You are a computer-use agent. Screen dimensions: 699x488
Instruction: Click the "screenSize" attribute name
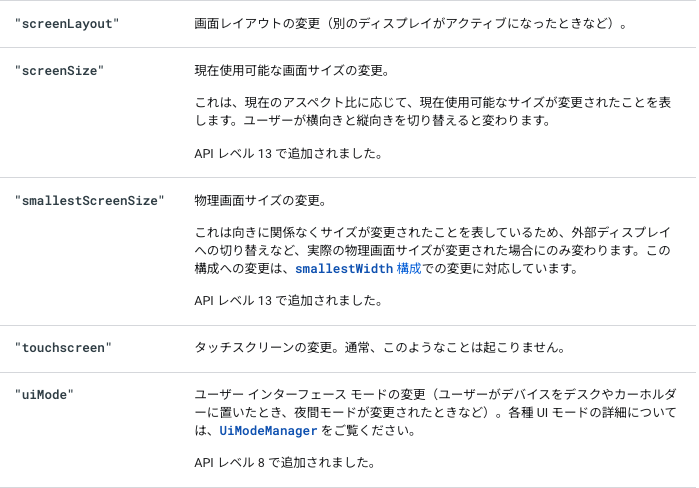(59, 71)
